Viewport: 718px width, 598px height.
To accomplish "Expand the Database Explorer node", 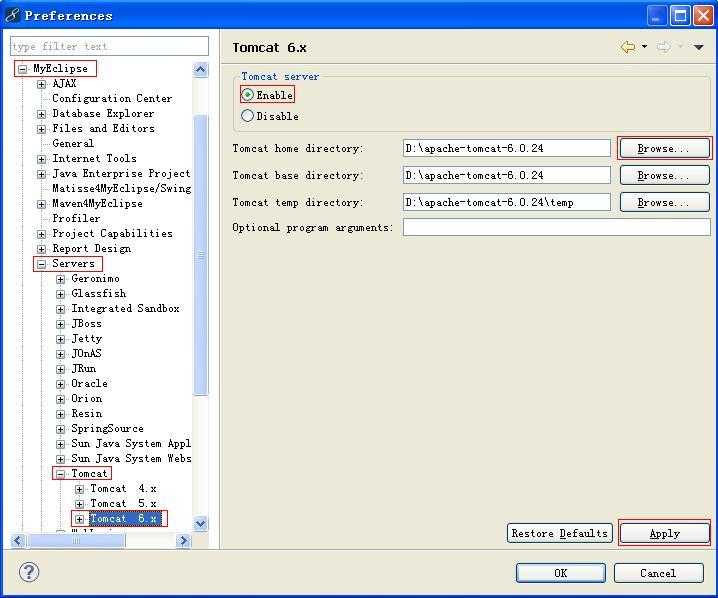I will pyautogui.click(x=42, y=114).
